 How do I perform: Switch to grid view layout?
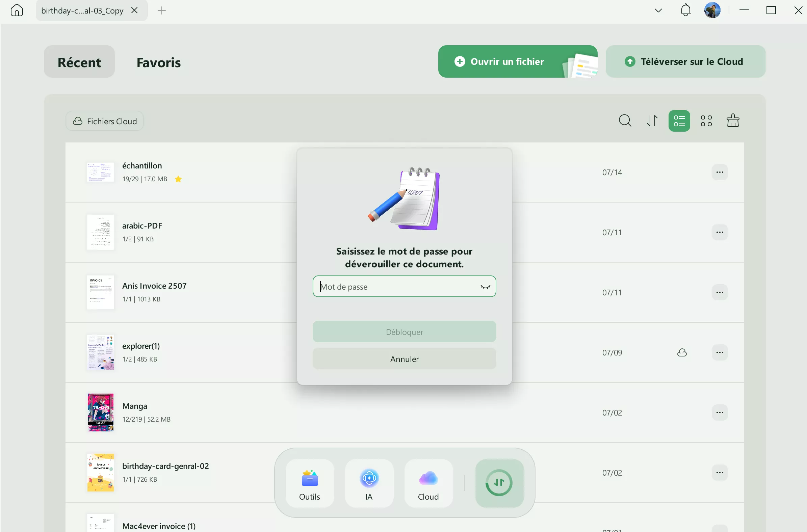[706, 121]
